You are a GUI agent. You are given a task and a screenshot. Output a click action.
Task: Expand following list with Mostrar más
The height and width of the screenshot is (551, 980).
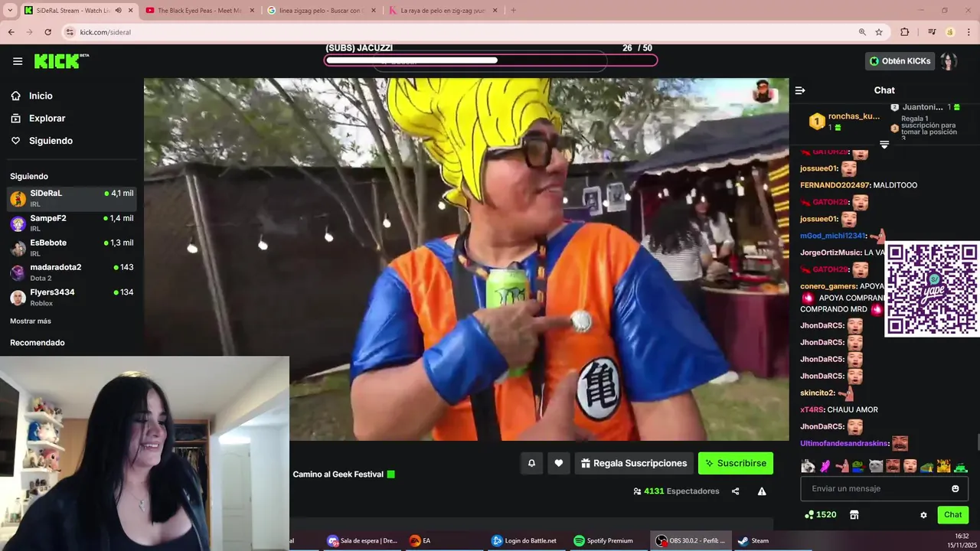[31, 321]
